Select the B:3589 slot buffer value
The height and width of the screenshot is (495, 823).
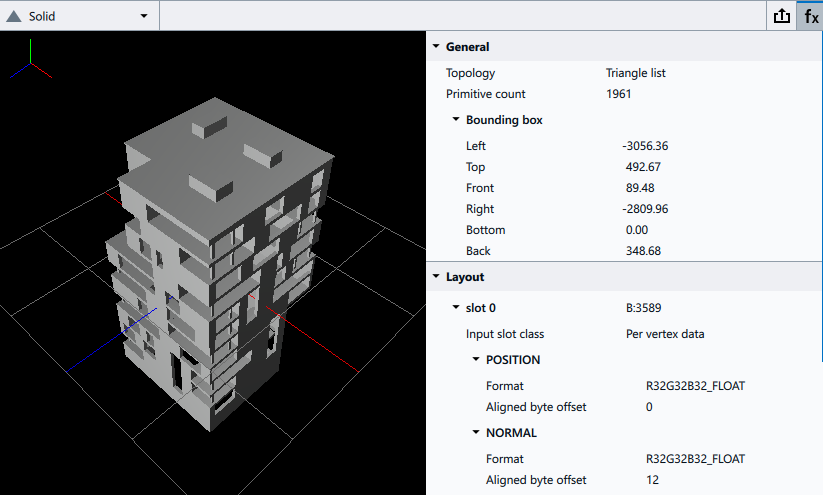[x=645, y=308]
